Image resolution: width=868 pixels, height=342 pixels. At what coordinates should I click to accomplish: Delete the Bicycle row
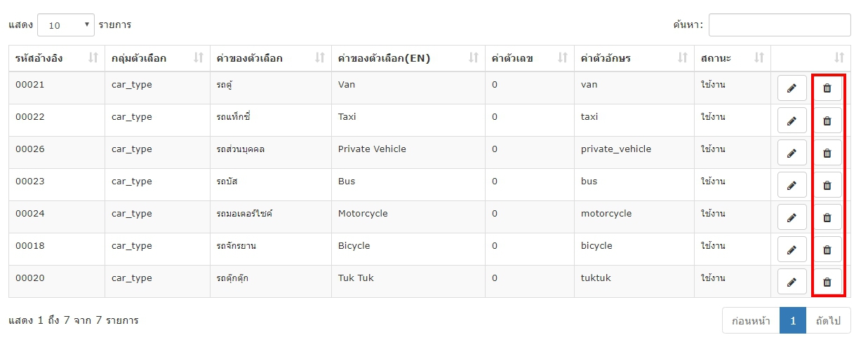[x=827, y=249]
